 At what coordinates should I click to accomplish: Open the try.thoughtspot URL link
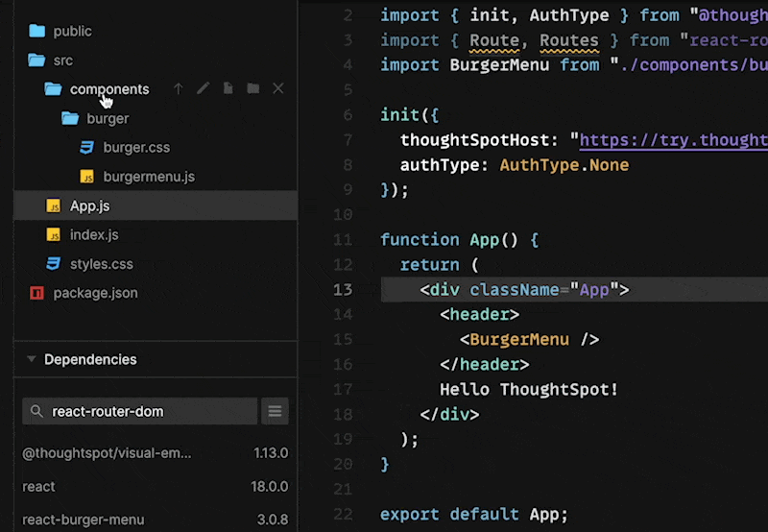pyautogui.click(x=674, y=140)
